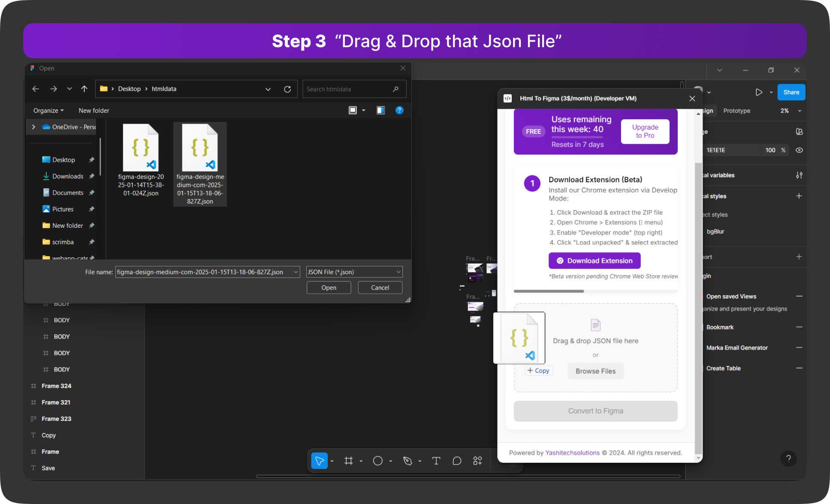830x504 pixels.
Task: Open file dialog help icon
Action: coord(399,110)
